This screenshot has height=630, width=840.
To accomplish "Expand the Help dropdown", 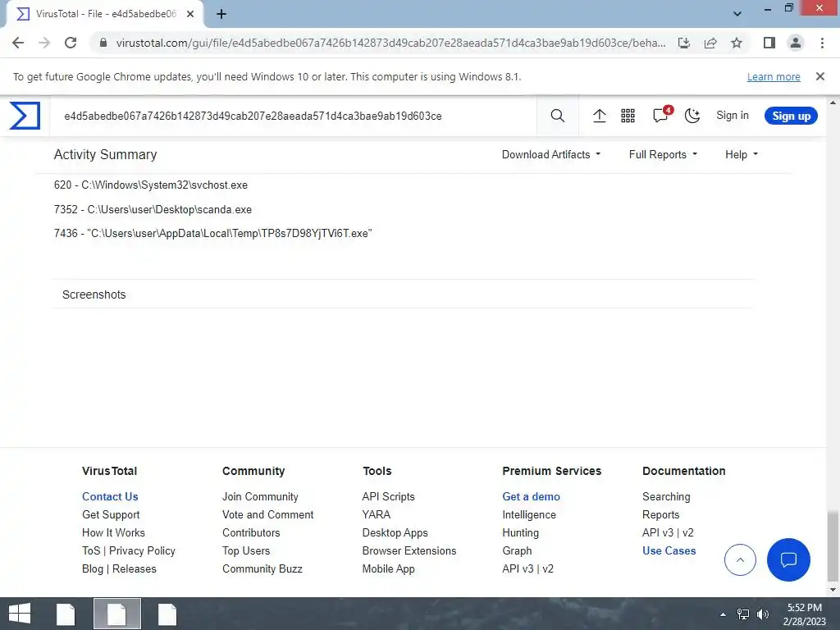I will (x=742, y=154).
